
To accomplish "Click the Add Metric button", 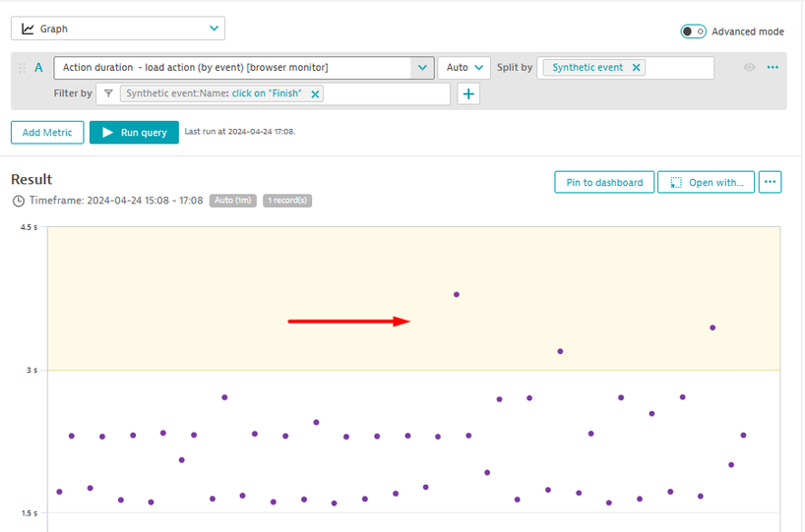I will point(47,133).
